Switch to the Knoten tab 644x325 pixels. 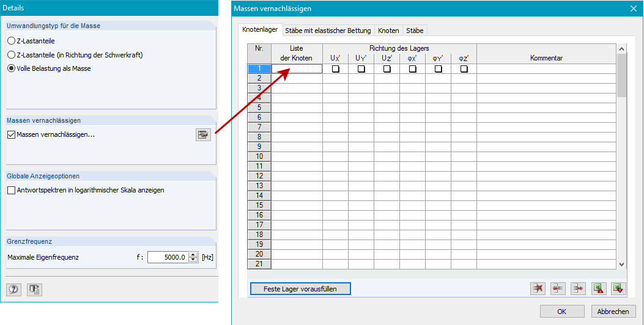(x=388, y=31)
